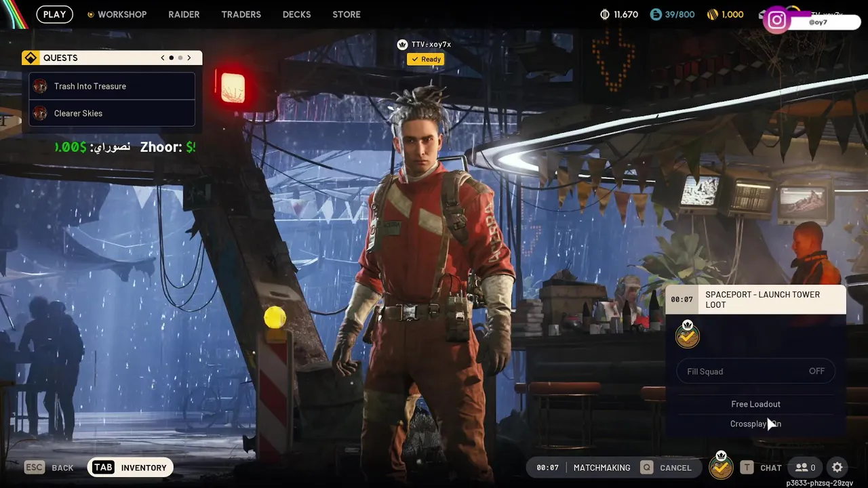This screenshot has width=868, height=488.
Task: Click the bottom-bar 00:07 matchmaking timer
Action: pyautogui.click(x=547, y=468)
